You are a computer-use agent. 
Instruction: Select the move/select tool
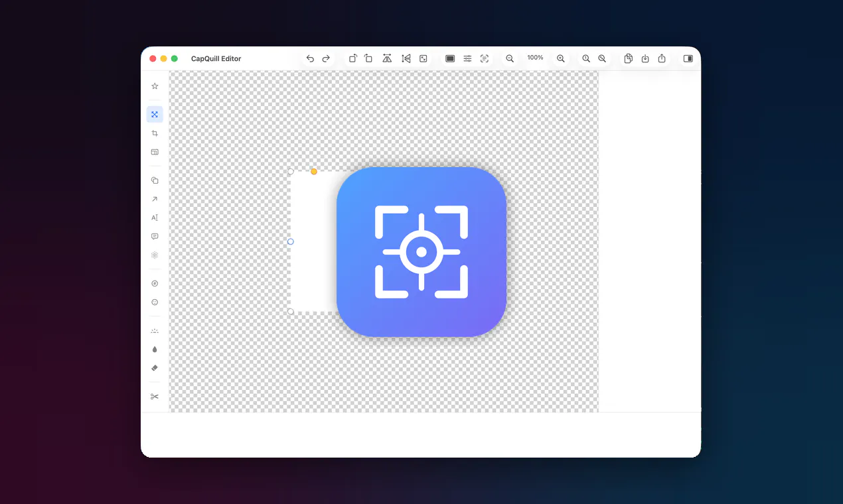pos(155,115)
